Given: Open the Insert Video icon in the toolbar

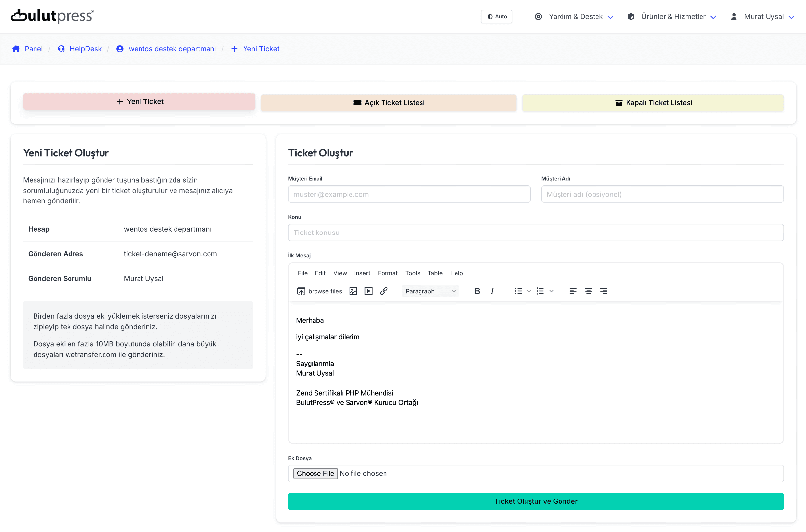Looking at the screenshot, I should (x=368, y=291).
